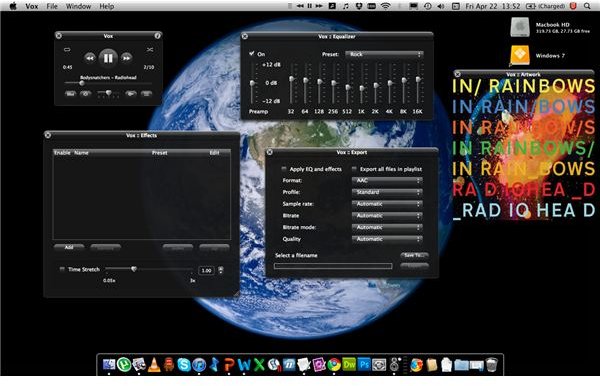Open the Wi-Fi menu bar icon
This screenshot has width=600, height=386.
coord(386,6)
